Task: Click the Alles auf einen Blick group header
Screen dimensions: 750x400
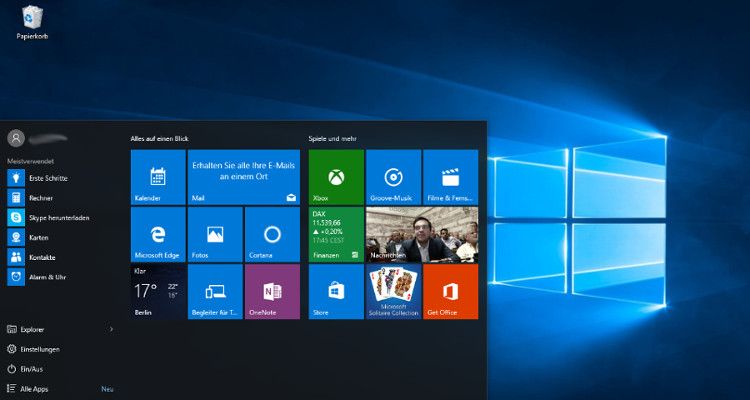Action: point(159,139)
